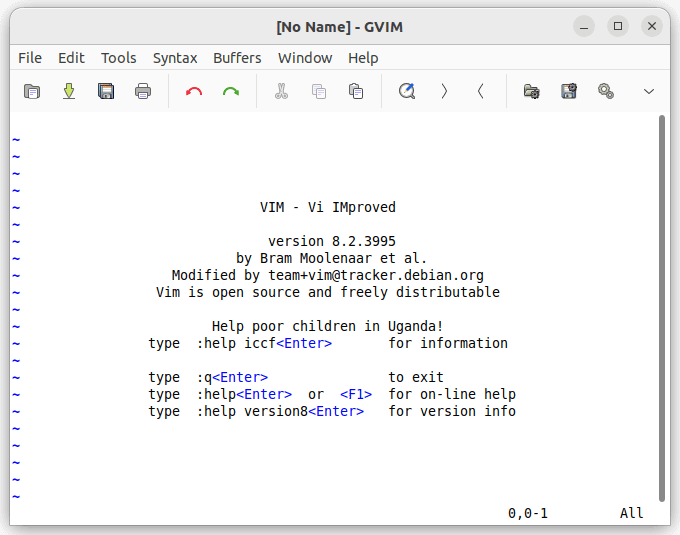
Task: Click the Open file toolbar icon
Action: tap(32, 91)
